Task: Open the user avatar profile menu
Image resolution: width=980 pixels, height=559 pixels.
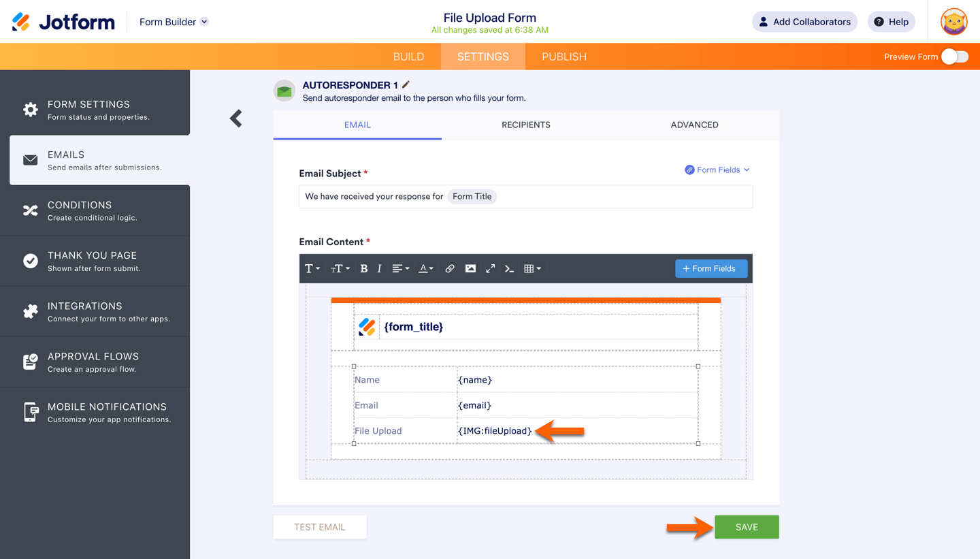Action: (x=954, y=22)
